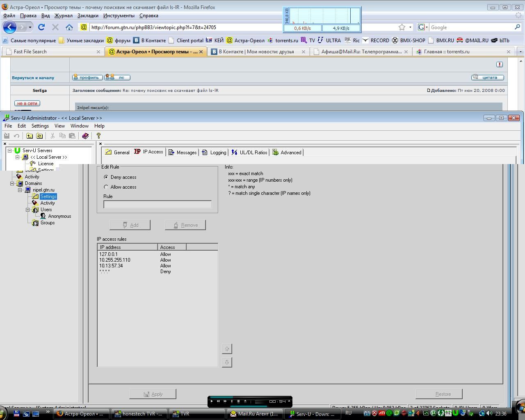Viewport: 525px width, 420px height.
Task: Collapse the nipel.gtn.ru domain node
Action: pyautogui.click(x=20, y=190)
